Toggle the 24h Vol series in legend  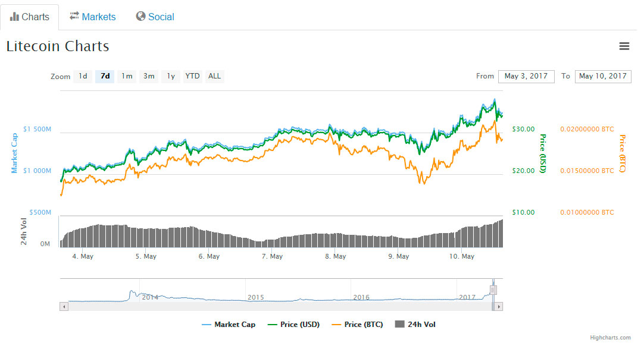tap(415, 324)
